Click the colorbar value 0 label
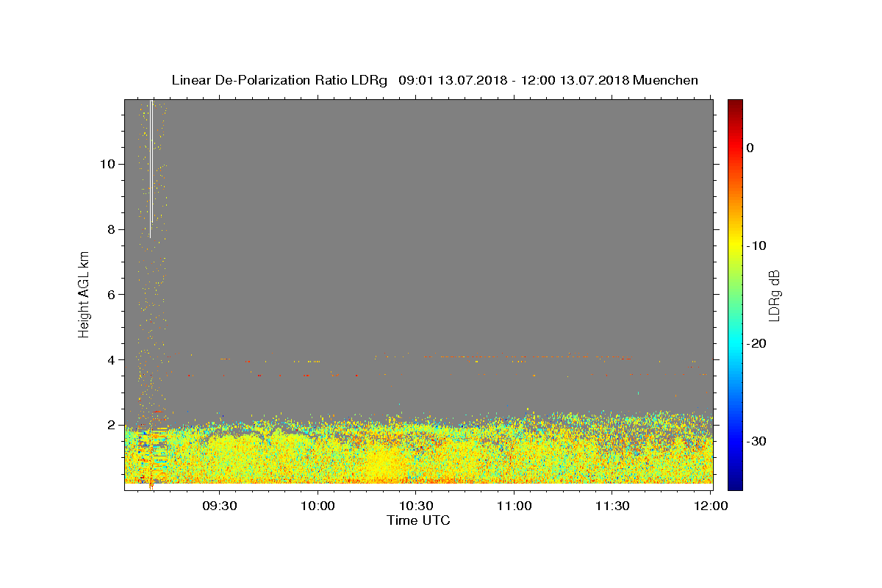Viewport: 882px width, 588px height. [x=750, y=148]
